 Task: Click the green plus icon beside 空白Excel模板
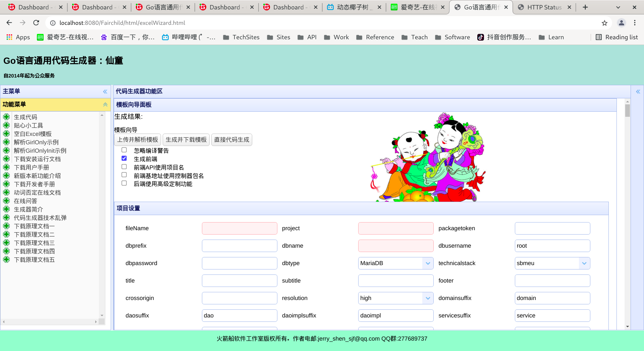coord(6,134)
